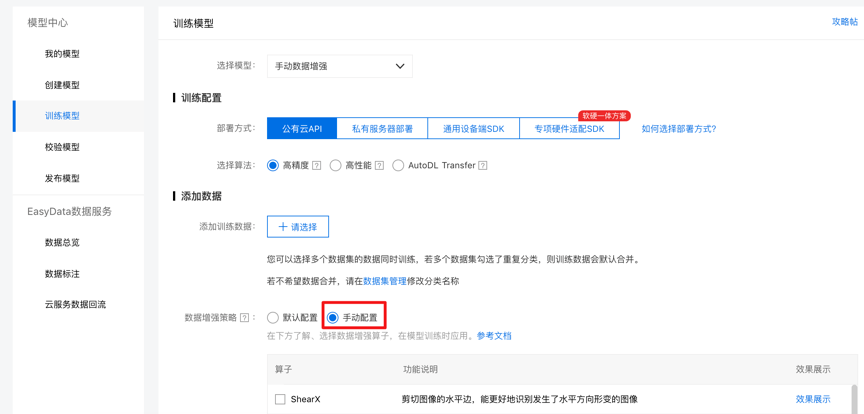
Task: Click the ShearX function description text
Action: [521, 399]
